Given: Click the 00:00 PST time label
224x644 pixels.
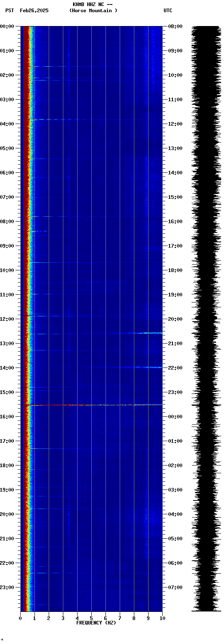Looking at the screenshot, I should (x=7, y=26).
